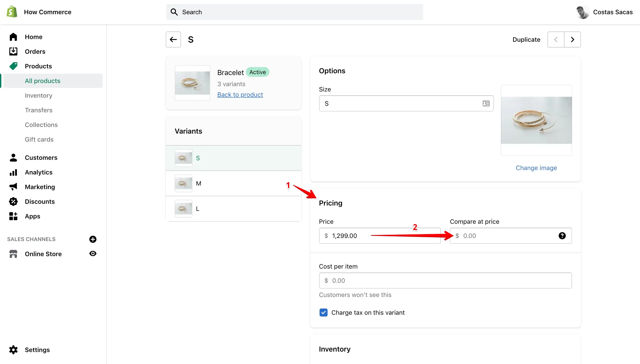
Task: Select variant S row
Action: tap(233, 158)
